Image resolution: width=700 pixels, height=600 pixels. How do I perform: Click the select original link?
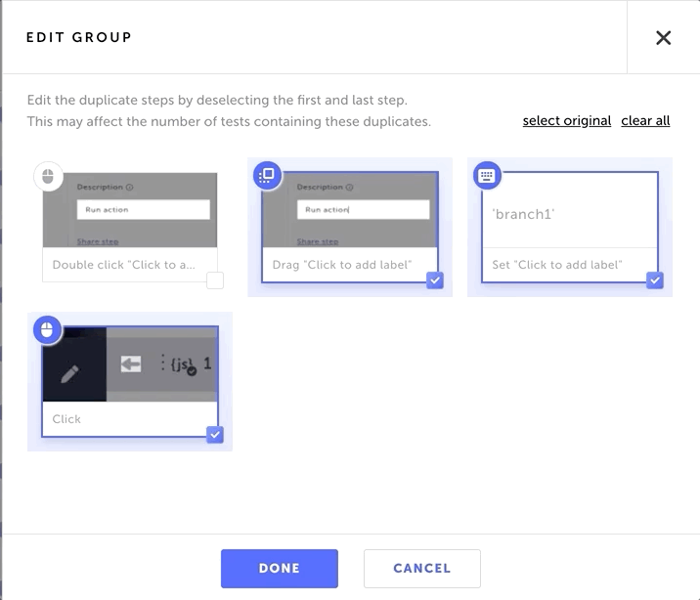(x=567, y=121)
